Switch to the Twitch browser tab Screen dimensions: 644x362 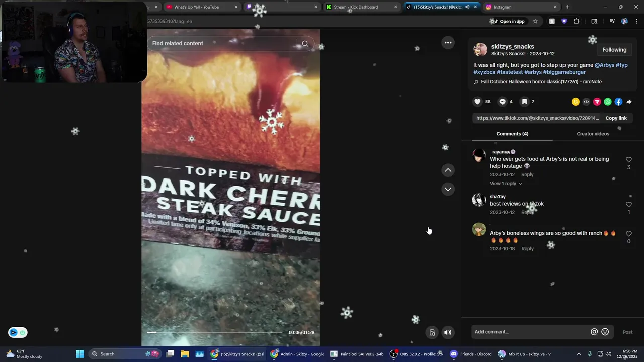[x=281, y=7]
